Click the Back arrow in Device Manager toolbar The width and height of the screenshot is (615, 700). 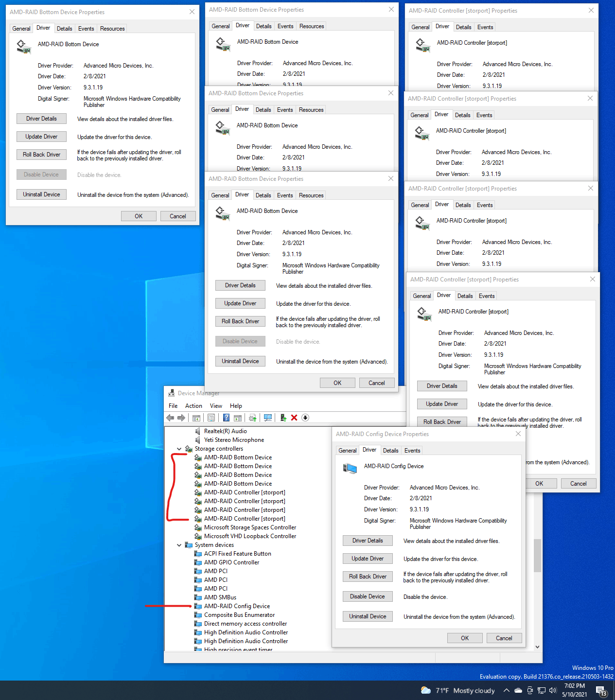[x=170, y=418]
